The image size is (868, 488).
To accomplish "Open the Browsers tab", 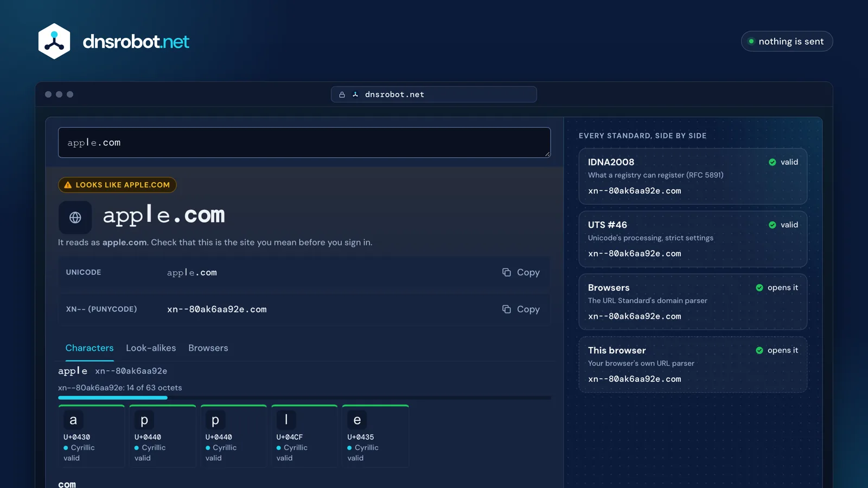I will coord(208,348).
